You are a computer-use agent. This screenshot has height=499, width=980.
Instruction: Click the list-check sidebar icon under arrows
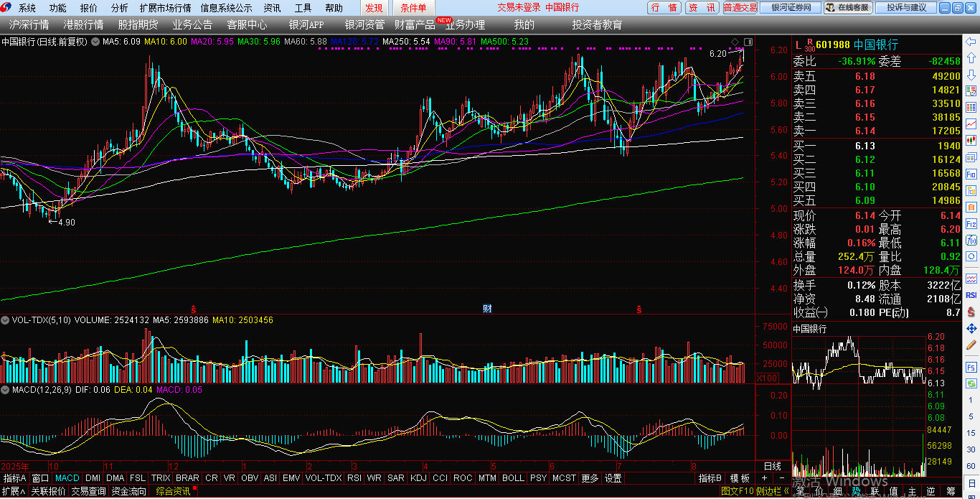[x=971, y=90]
